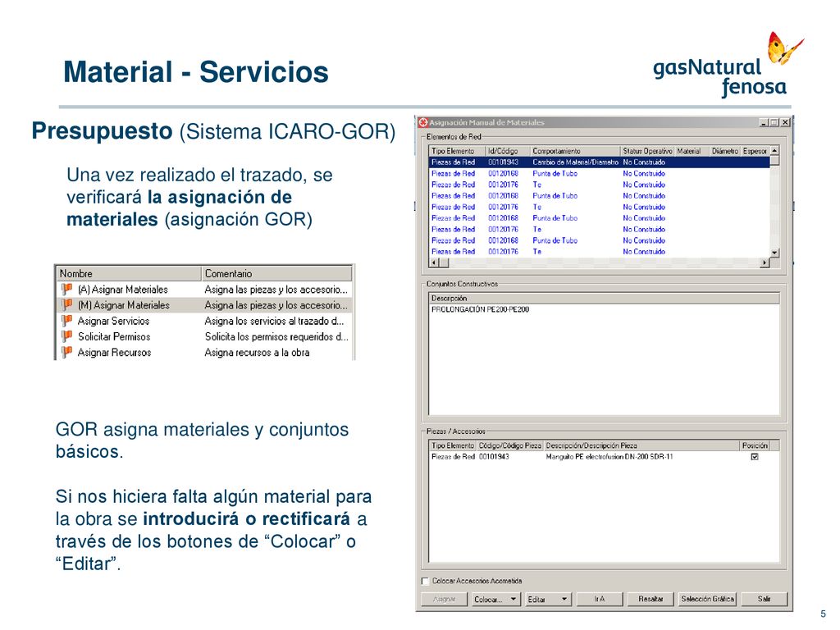Close the Asignación Manual de Materiales window
This screenshot has height=630, width=840.
(x=785, y=122)
